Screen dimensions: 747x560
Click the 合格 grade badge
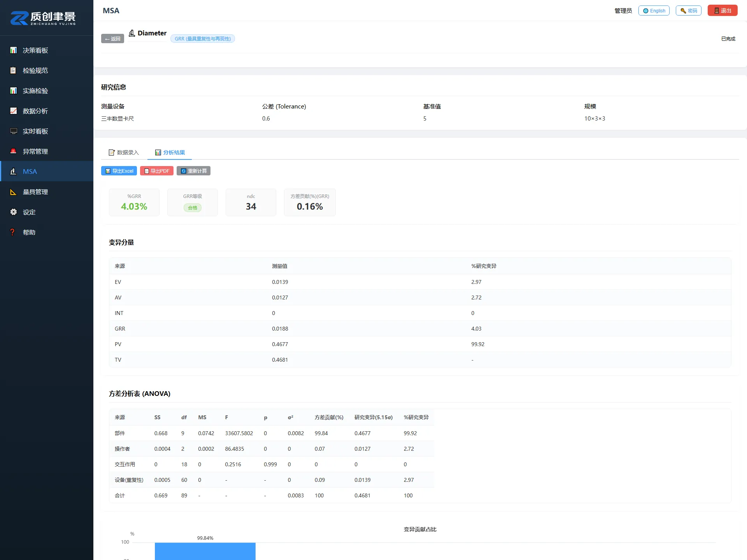(193, 208)
